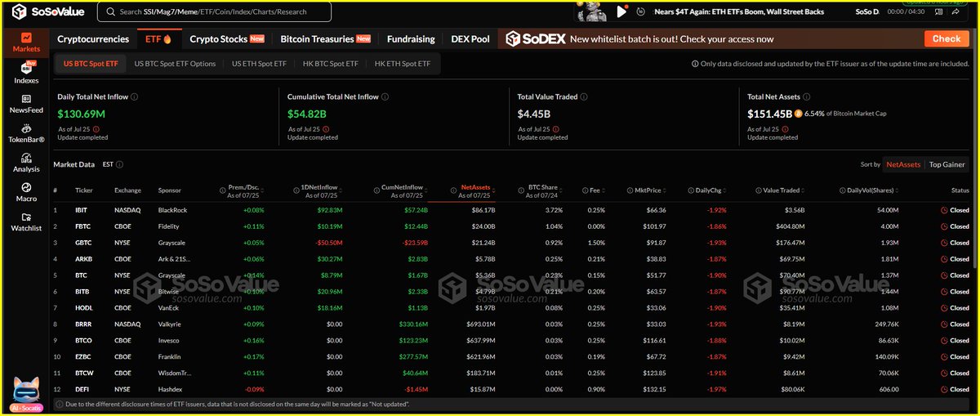This screenshot has width=980, height=416.
Task: Rewind the audio briefing by ten seconds
Action: click(640, 11)
